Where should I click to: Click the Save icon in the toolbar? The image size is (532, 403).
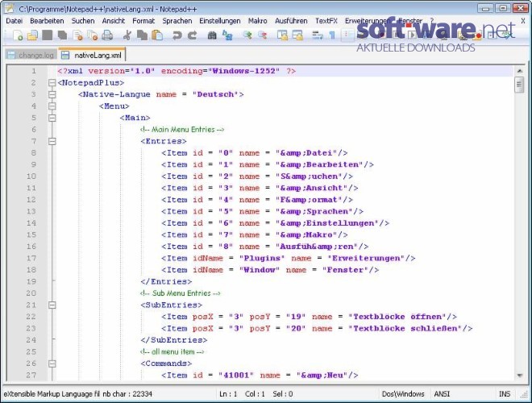48,35
